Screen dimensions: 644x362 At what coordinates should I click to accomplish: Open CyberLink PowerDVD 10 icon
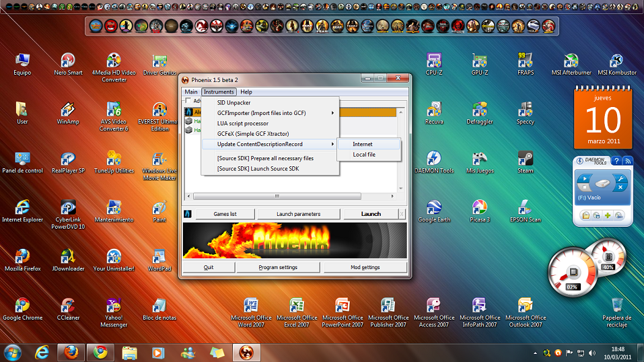click(68, 215)
